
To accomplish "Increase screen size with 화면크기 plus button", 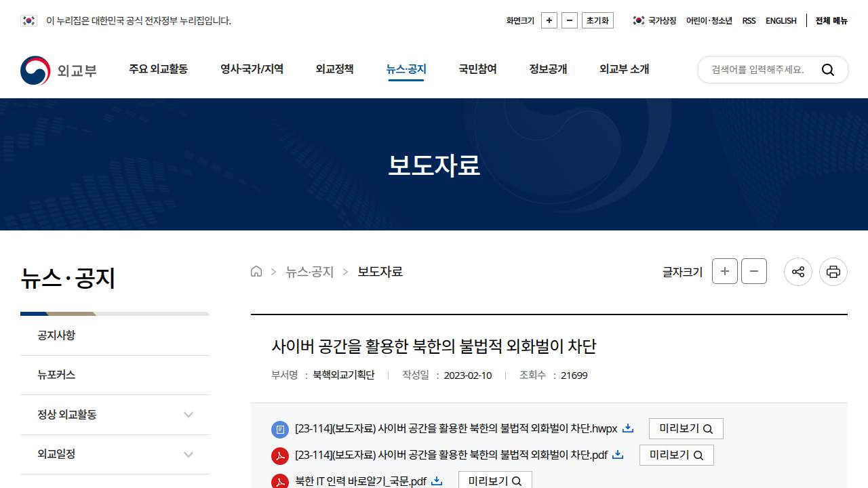I will coord(550,20).
